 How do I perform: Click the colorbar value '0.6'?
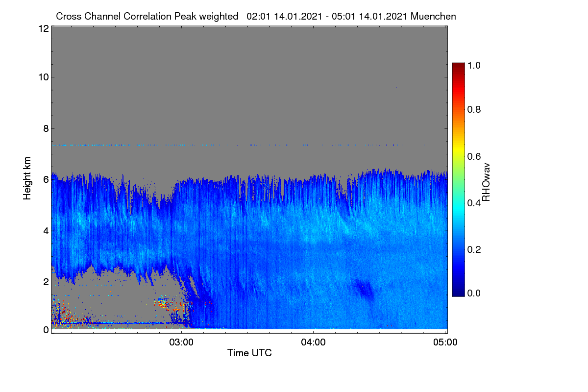(x=474, y=156)
